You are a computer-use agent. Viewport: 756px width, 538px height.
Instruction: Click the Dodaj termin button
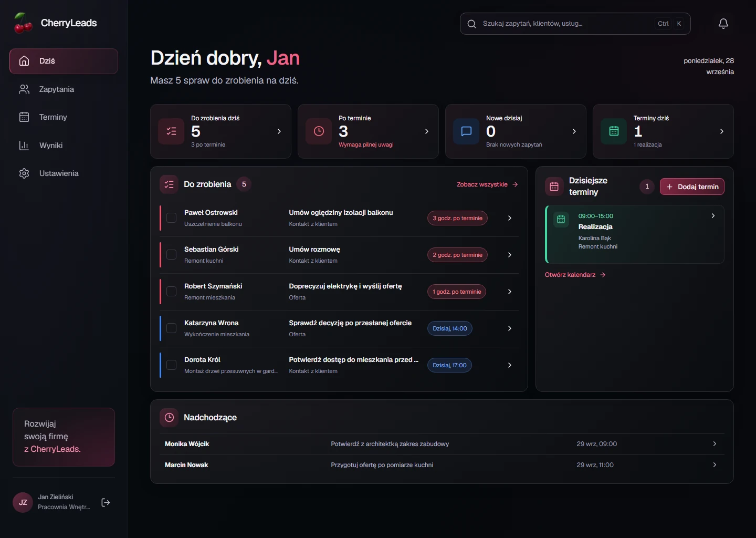pos(692,187)
